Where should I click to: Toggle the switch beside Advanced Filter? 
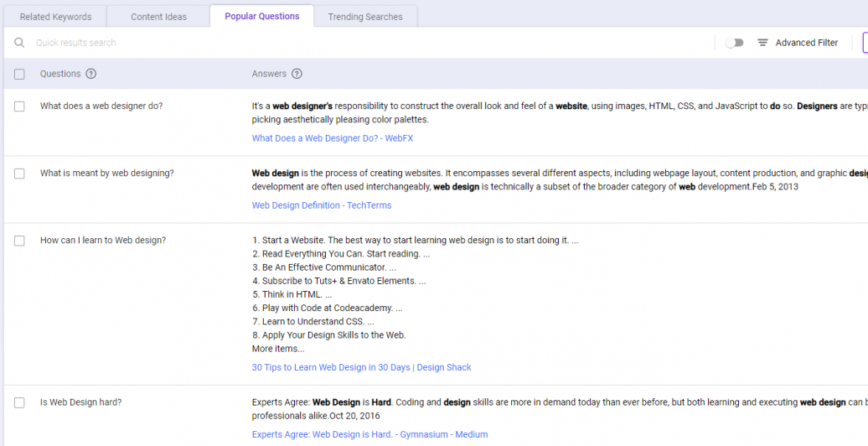pos(734,43)
